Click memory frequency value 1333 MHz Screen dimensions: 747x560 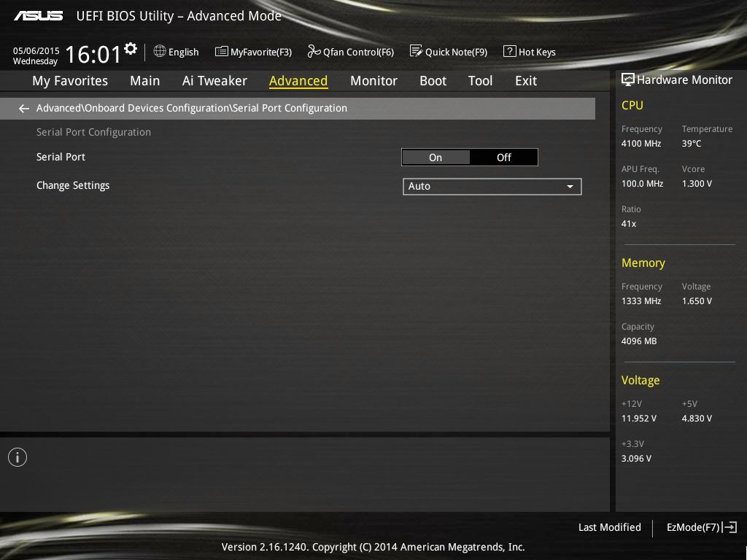coord(640,301)
